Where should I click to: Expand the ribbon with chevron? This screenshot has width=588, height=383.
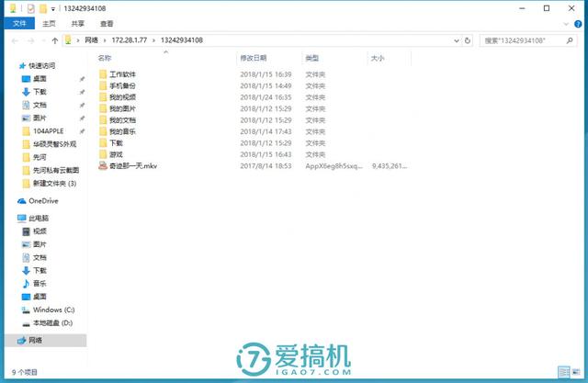566,24
